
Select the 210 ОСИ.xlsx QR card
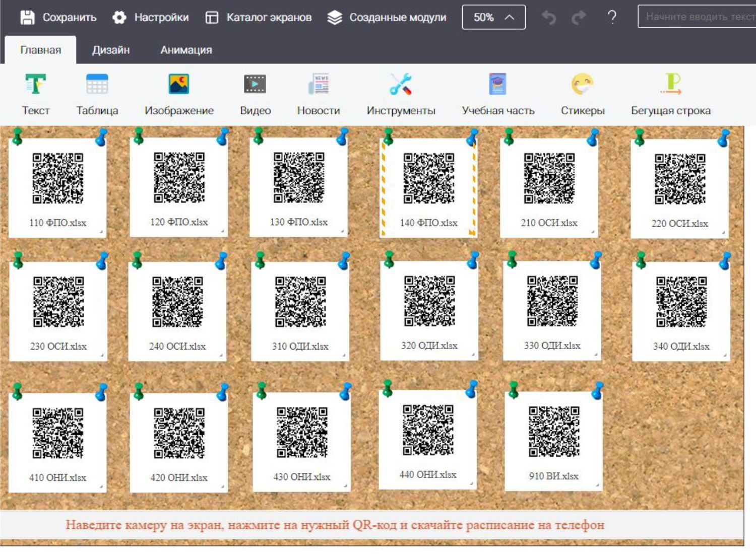(549, 187)
